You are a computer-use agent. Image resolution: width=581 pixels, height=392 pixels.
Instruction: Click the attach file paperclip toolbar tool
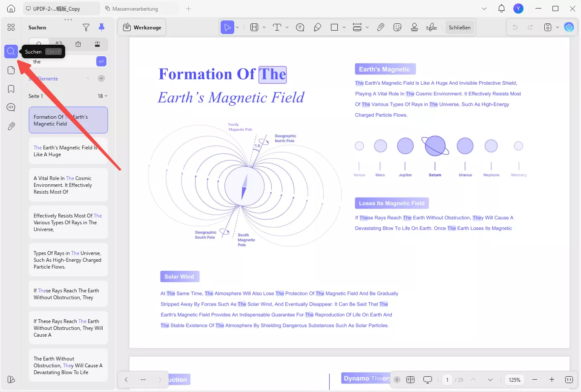[x=380, y=27]
